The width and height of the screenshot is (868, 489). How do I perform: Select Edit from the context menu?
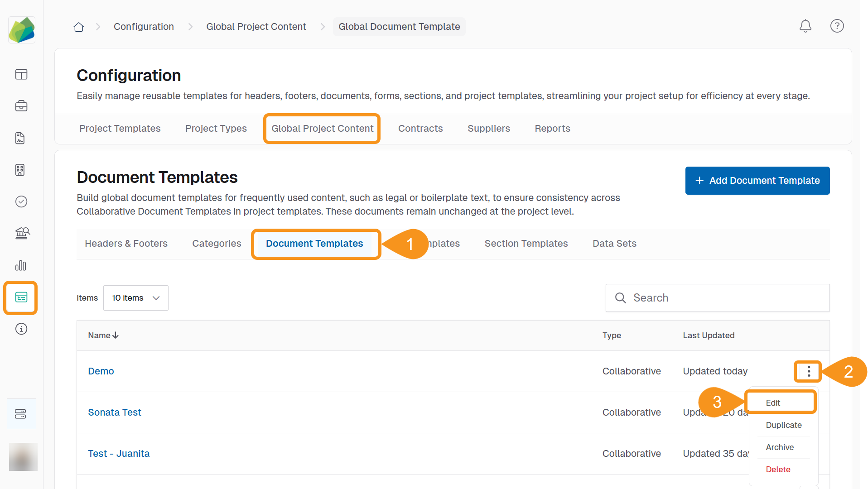pyautogui.click(x=773, y=403)
